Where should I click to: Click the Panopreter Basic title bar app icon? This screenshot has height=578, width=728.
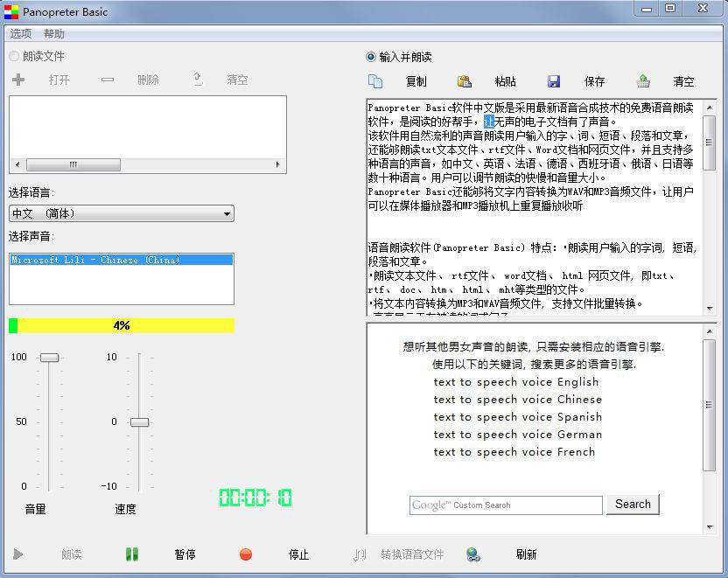(11, 11)
